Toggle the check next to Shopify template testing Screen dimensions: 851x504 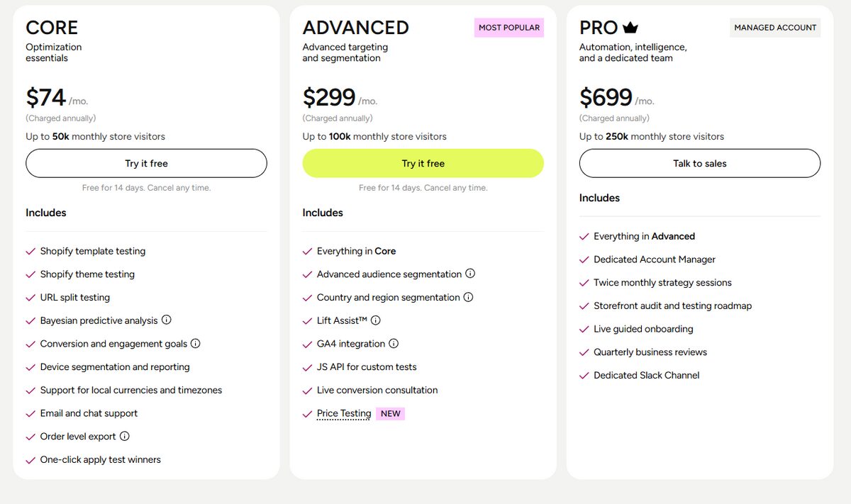[30, 251]
